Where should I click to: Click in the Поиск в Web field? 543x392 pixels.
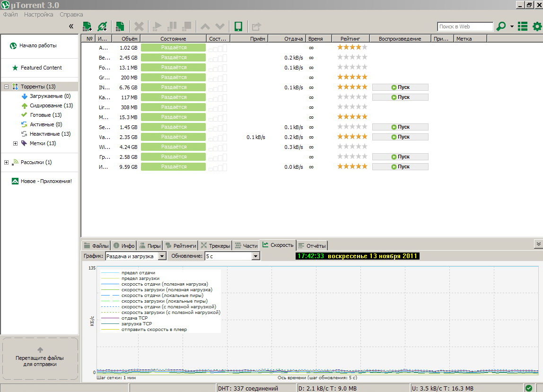(465, 26)
